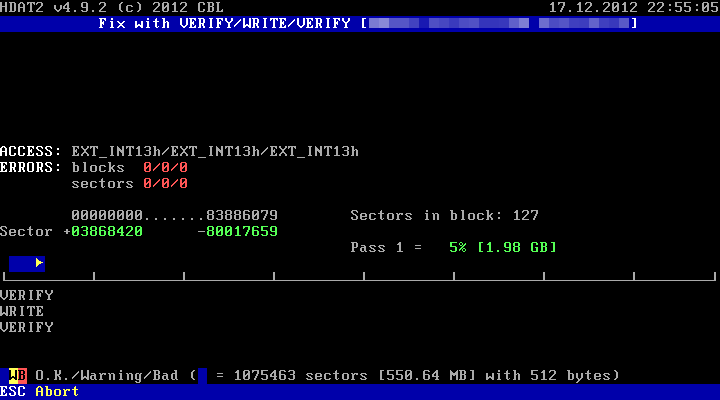This screenshot has width=720, height=400.
Task: Click the date and time display
Action: pyautogui.click(x=634, y=7)
